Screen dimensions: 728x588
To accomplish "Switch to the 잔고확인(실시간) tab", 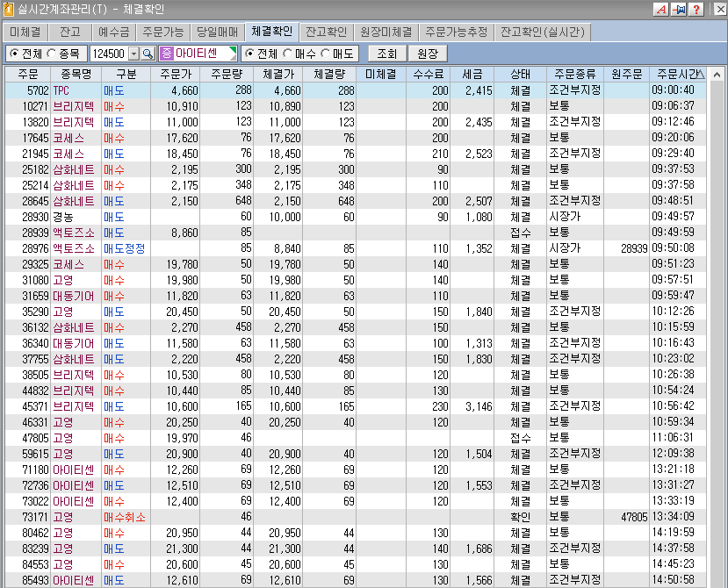I will (543, 32).
